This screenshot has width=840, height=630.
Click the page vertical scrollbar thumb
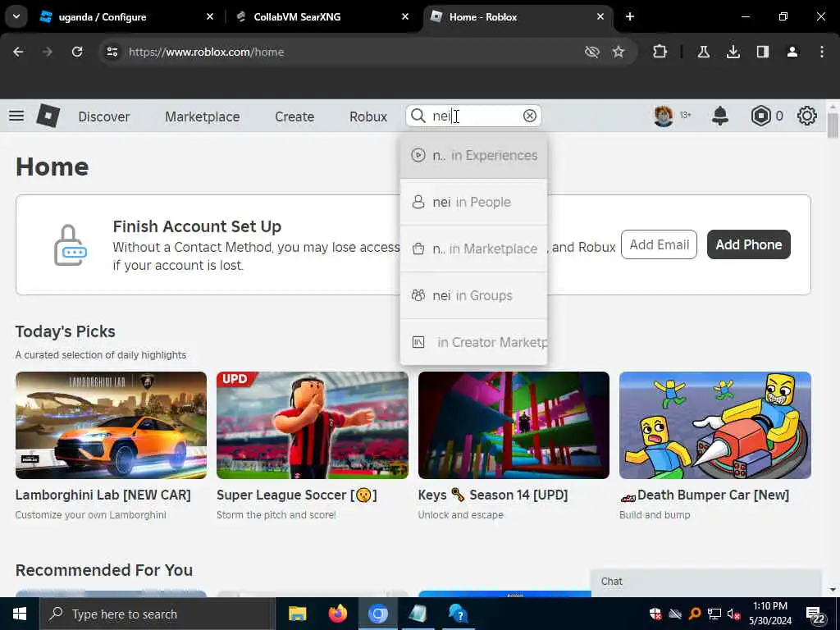pyautogui.click(x=832, y=126)
